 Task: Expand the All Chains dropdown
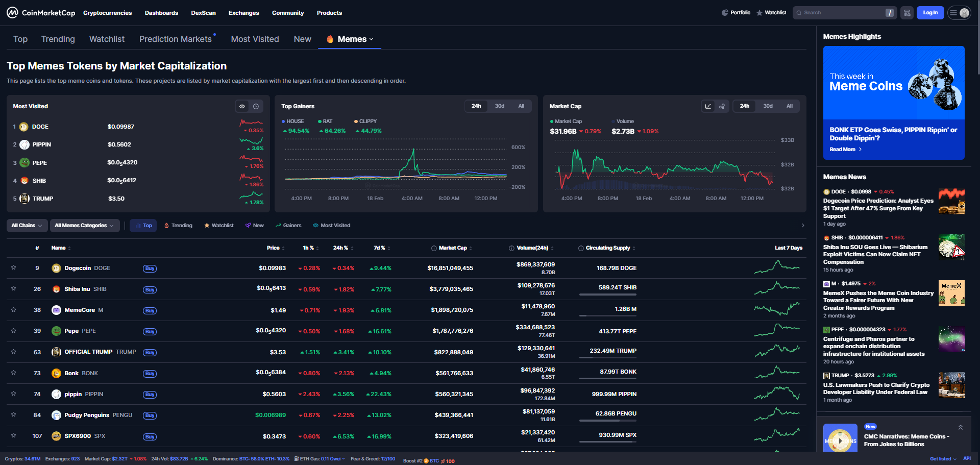click(x=27, y=226)
